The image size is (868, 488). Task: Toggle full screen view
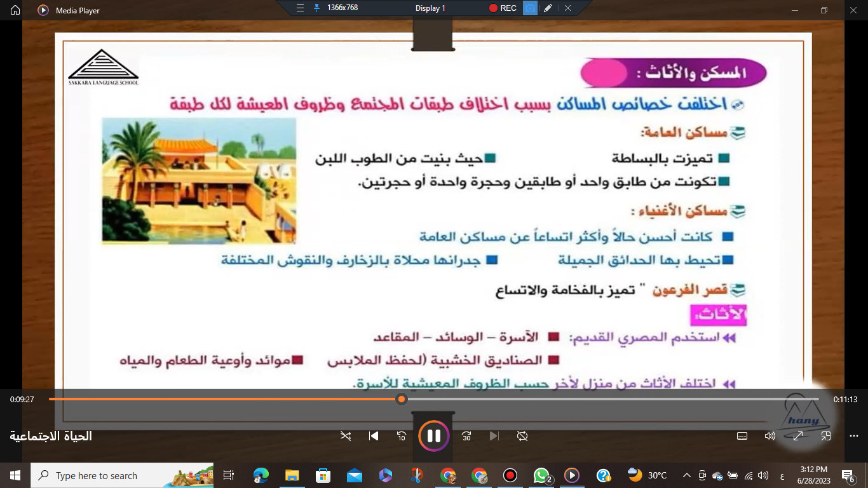(x=797, y=436)
